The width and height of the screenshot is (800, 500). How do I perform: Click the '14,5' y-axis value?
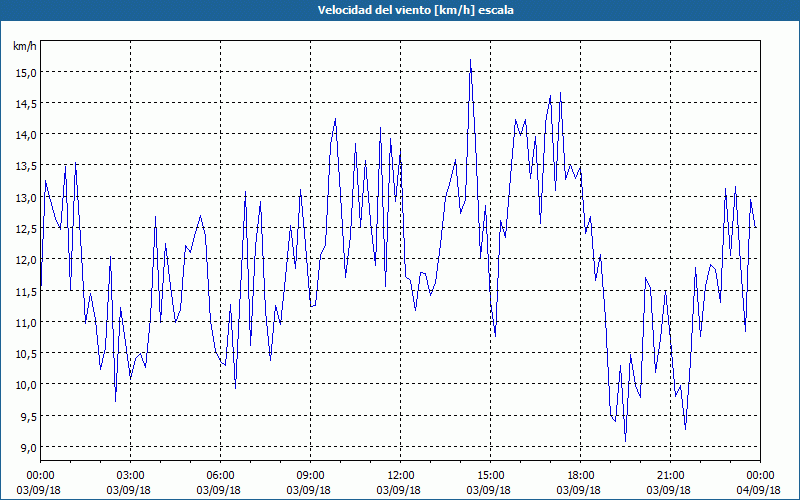pos(27,104)
